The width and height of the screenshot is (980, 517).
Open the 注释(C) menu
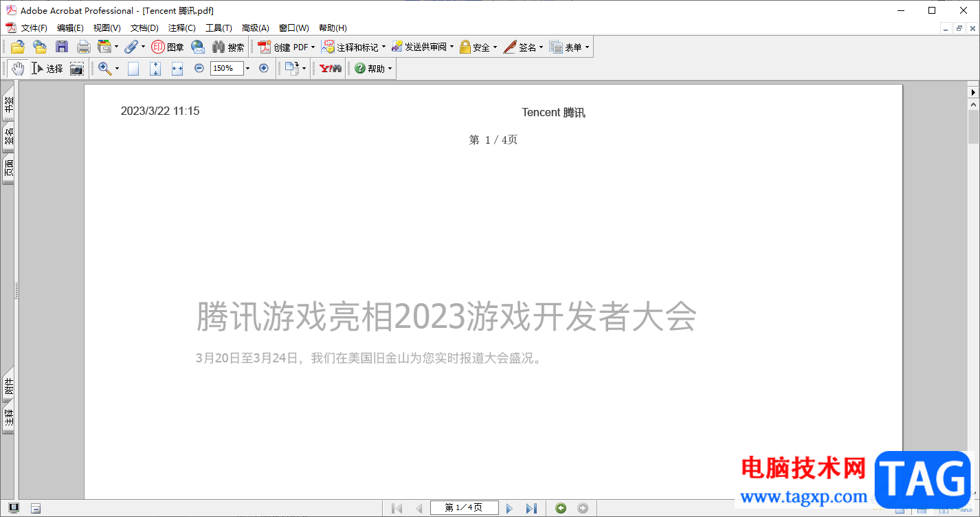(x=182, y=28)
